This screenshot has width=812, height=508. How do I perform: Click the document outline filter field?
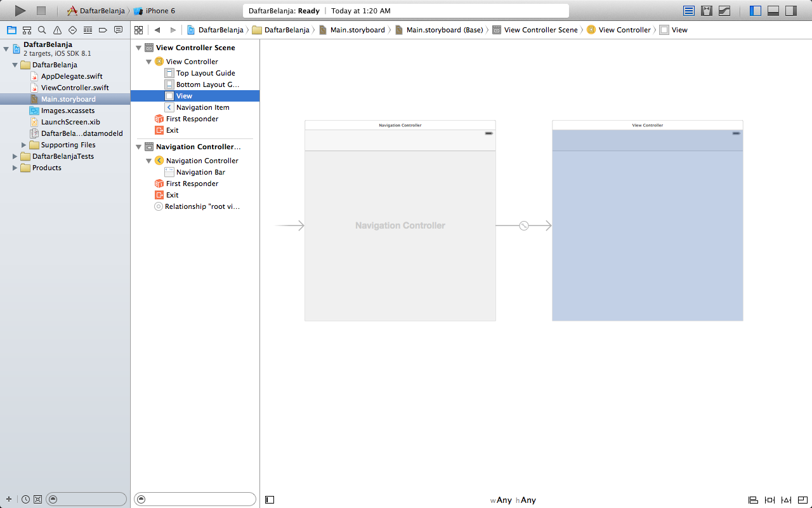[195, 499]
